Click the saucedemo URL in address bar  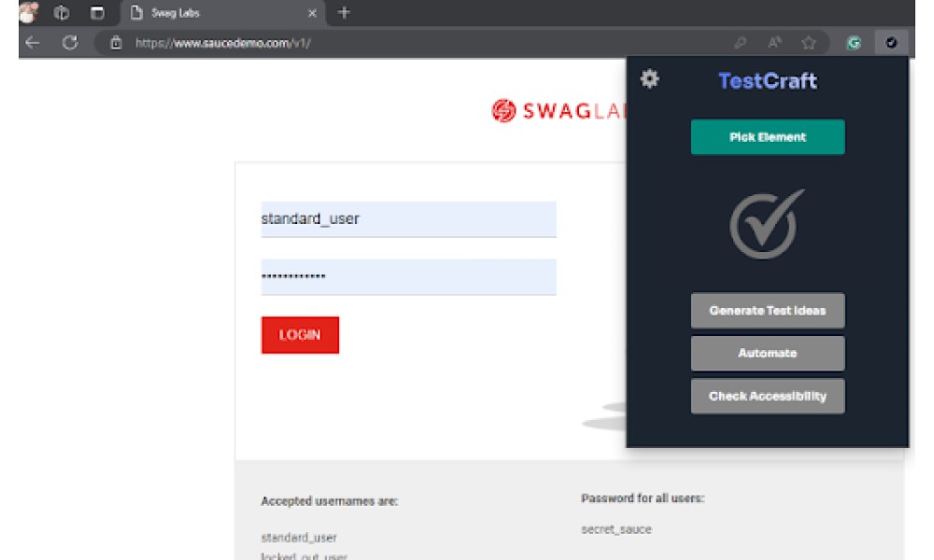pos(223,43)
